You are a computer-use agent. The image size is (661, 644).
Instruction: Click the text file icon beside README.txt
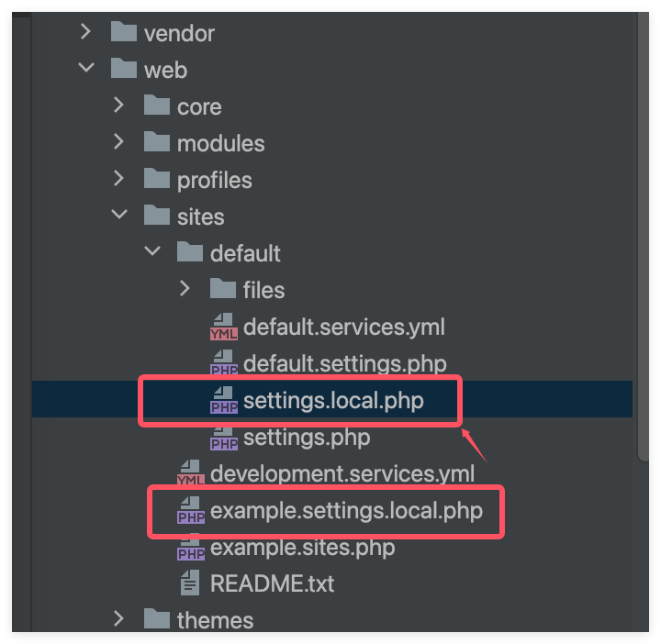point(191,583)
